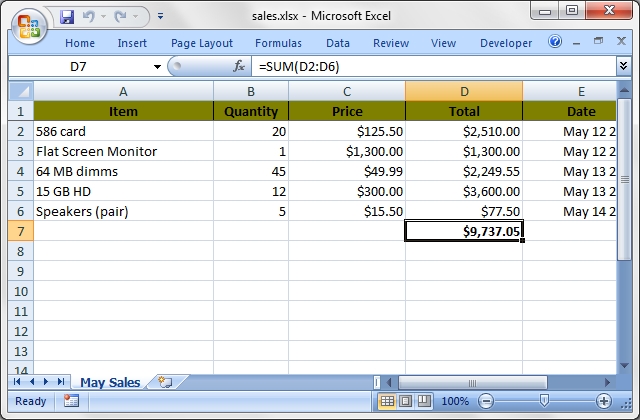Select row 1 header
The height and width of the screenshot is (420, 640).
click(x=20, y=111)
